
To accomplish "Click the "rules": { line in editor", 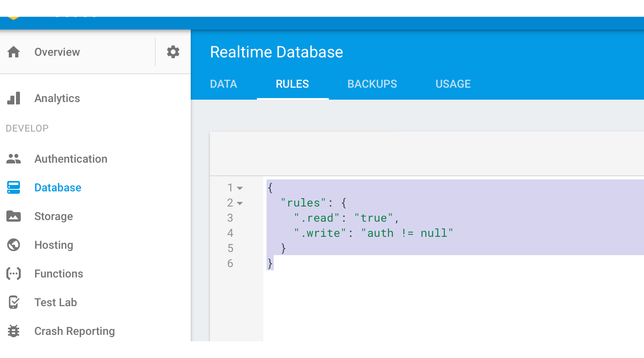I will [314, 203].
